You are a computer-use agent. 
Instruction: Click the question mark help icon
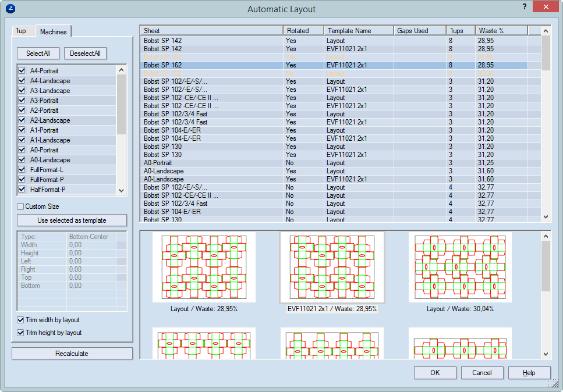[x=524, y=7]
